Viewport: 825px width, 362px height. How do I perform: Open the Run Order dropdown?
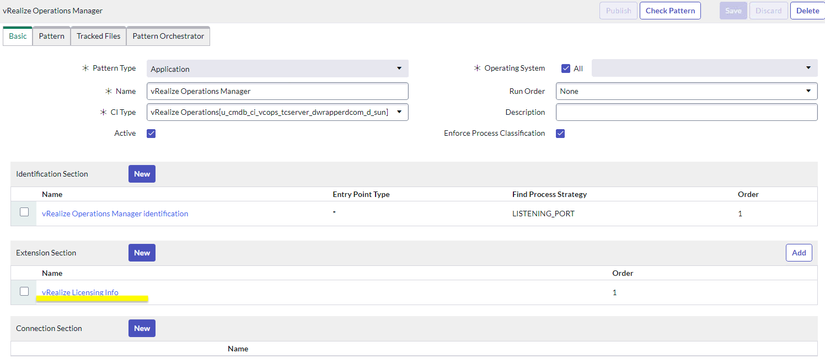(x=687, y=91)
